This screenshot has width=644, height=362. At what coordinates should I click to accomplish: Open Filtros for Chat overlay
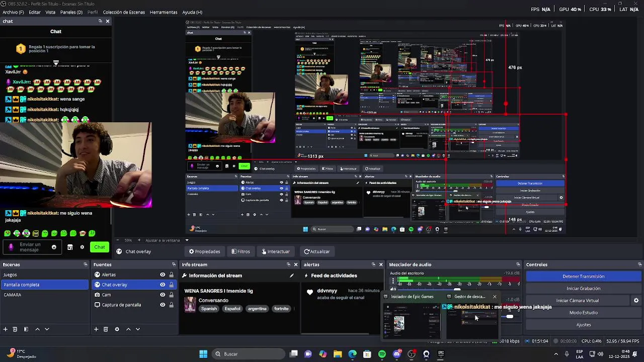coord(241,251)
